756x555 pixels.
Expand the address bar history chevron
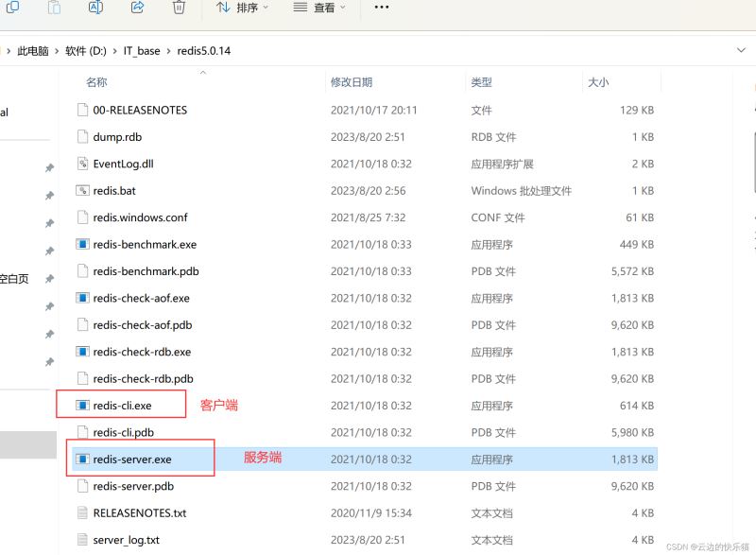coord(740,50)
